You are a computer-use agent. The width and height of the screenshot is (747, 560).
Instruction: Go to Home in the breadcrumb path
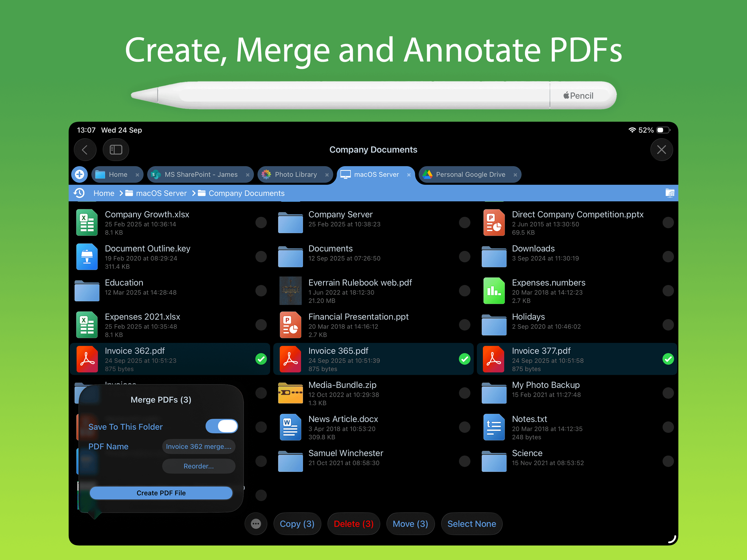pos(104,193)
